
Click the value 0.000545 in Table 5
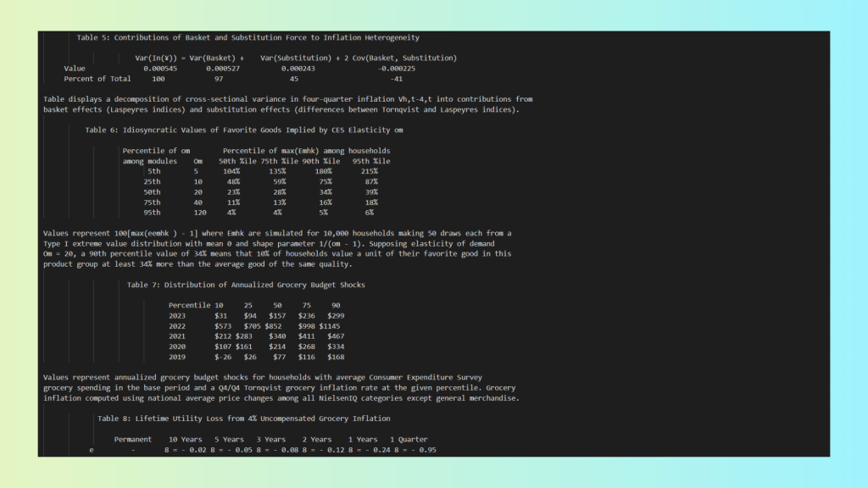[x=160, y=68]
